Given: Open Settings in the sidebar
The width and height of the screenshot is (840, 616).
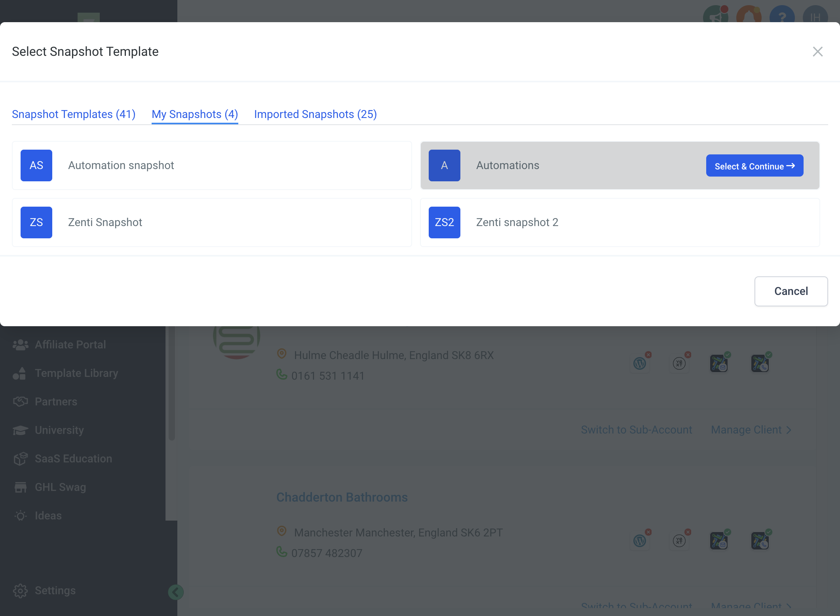Looking at the screenshot, I should click(x=55, y=591).
